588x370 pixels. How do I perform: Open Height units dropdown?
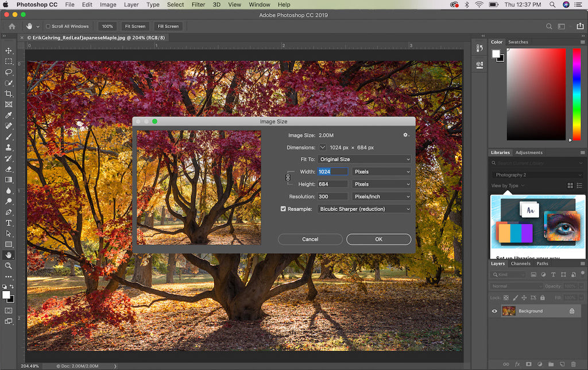381,184
